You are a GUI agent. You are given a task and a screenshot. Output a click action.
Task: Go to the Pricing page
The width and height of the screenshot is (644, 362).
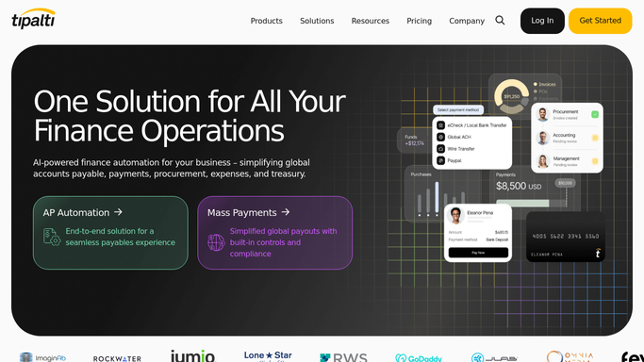[x=419, y=21]
